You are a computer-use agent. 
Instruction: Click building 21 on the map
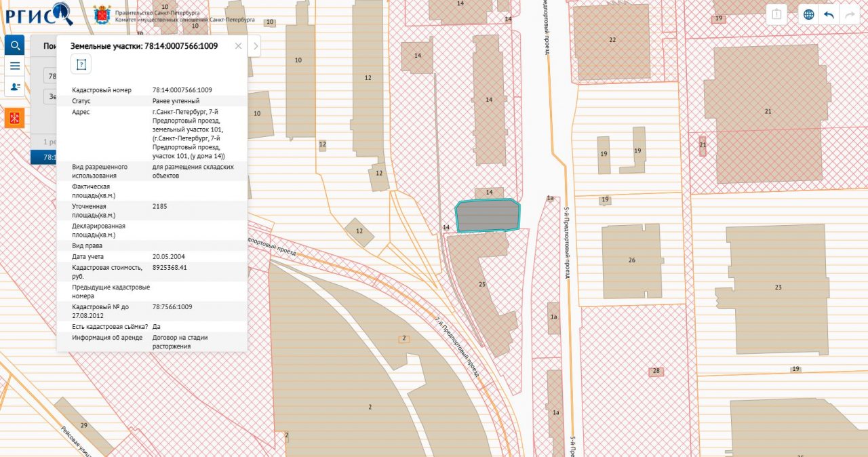(766, 112)
